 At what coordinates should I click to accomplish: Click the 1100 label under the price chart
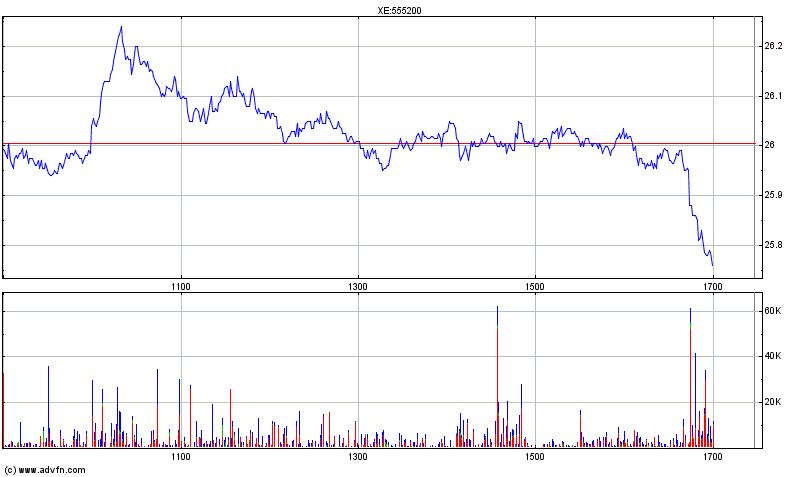click(x=181, y=287)
